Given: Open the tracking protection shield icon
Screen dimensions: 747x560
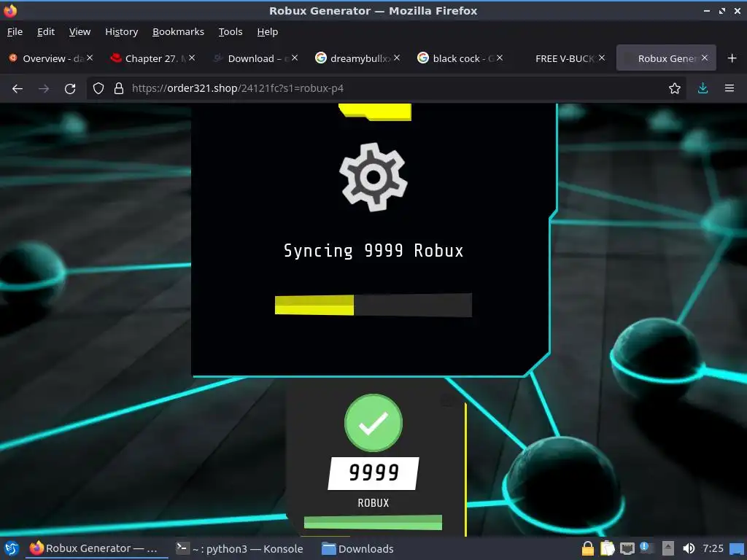Looking at the screenshot, I should coord(98,88).
